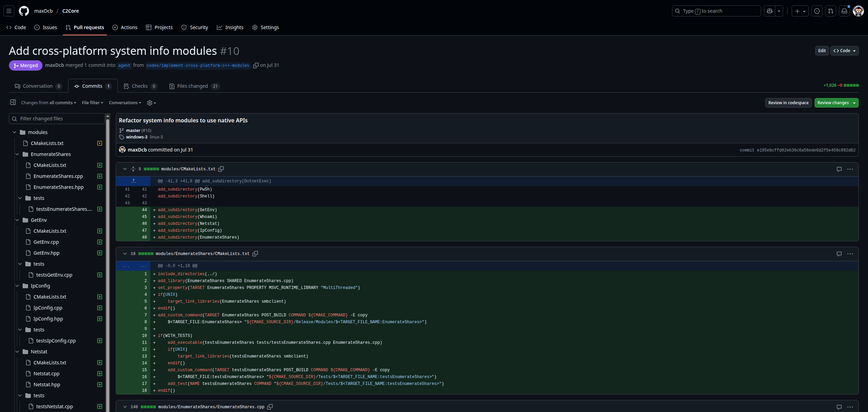Open the File filter dropdown
Viewport: 868px width, 412px height.
tap(92, 103)
